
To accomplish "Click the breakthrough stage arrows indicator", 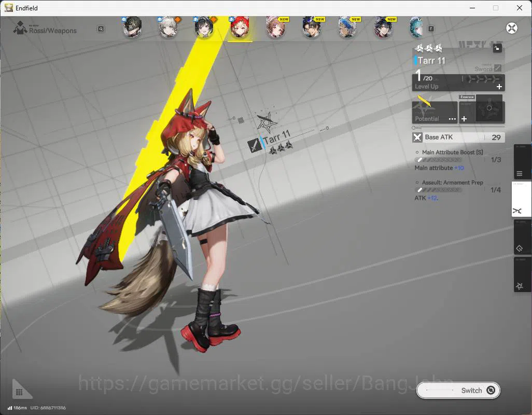I will 484,79.
